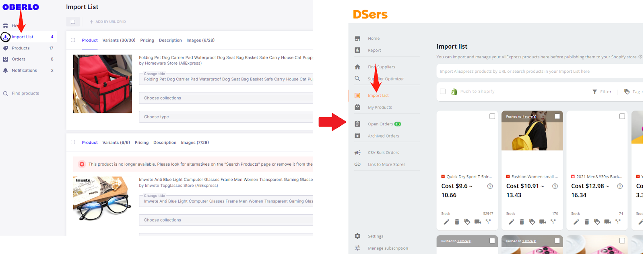Screen dimensions: 644x254
Task: Check the Quick Dry Sport T Shirt card
Action: (492, 116)
